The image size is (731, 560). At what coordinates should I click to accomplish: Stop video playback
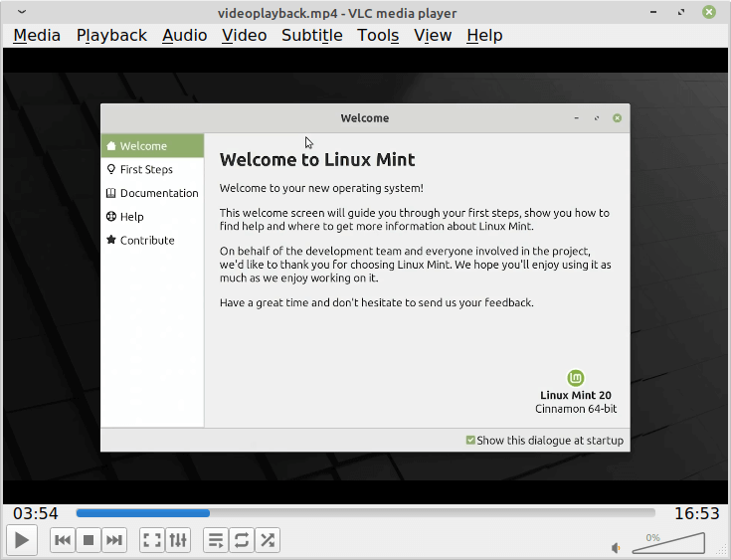click(89, 540)
